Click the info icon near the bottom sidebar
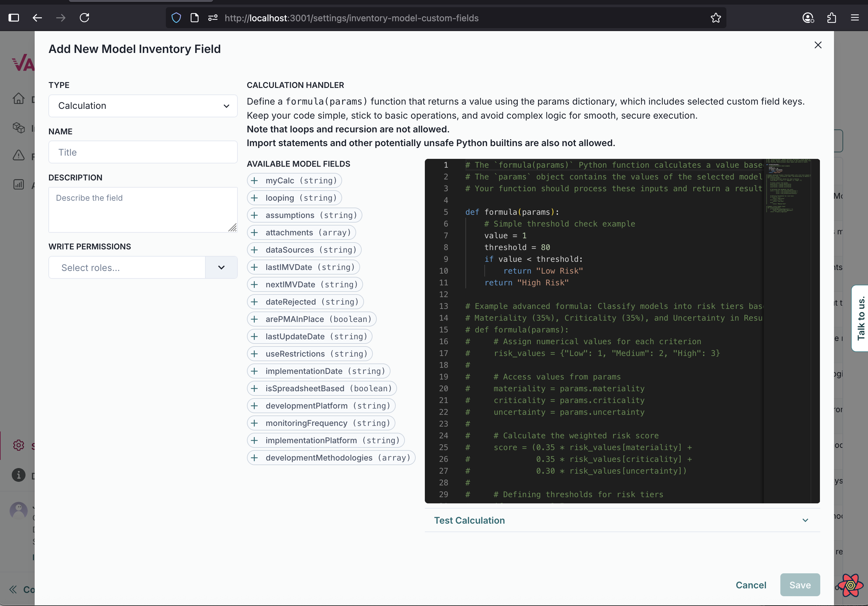Screen dimensions: 868x606 click(18, 475)
